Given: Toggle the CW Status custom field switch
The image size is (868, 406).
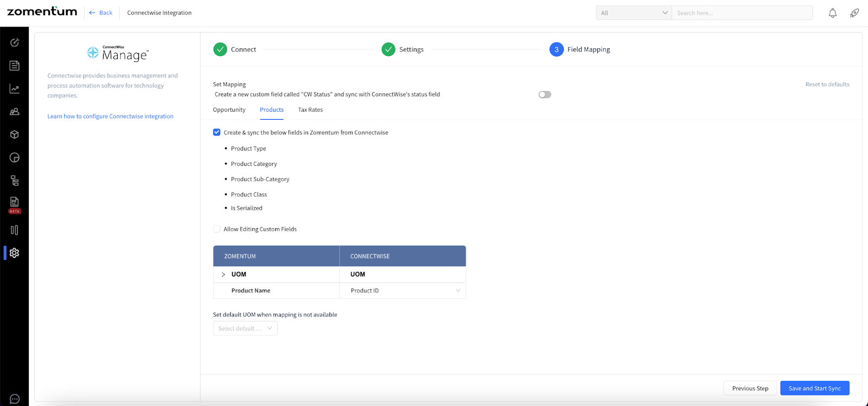Looking at the screenshot, I should point(545,94).
